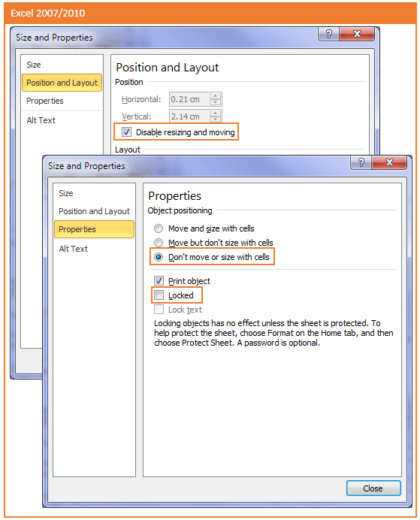
Task: Select Properties tab in front dialog
Action: click(x=94, y=229)
